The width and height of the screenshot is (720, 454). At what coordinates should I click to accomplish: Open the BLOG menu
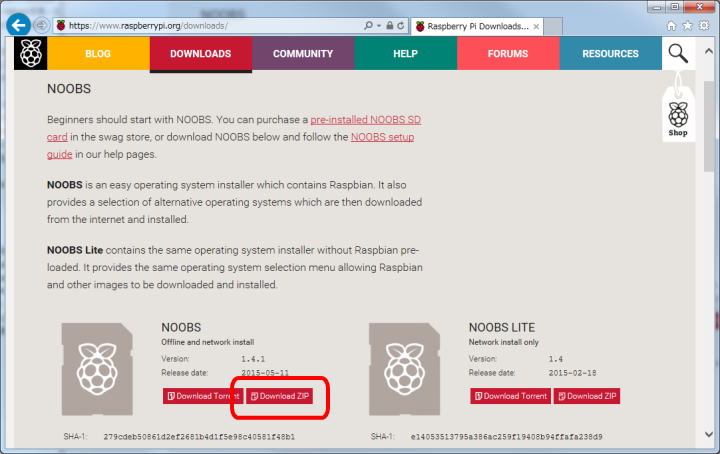(x=98, y=54)
